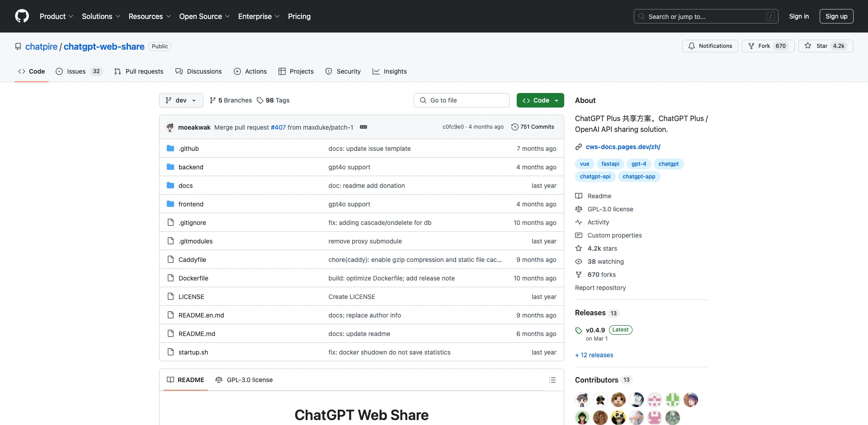Image resolution: width=868 pixels, height=425 pixels.
Task: Click the star icon in Star button
Action: pyautogui.click(x=808, y=46)
